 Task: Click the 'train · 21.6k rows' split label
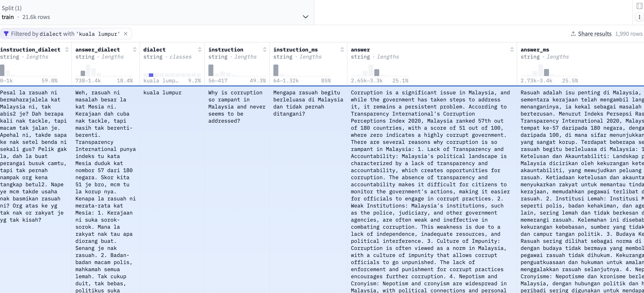pyautogui.click(x=26, y=17)
